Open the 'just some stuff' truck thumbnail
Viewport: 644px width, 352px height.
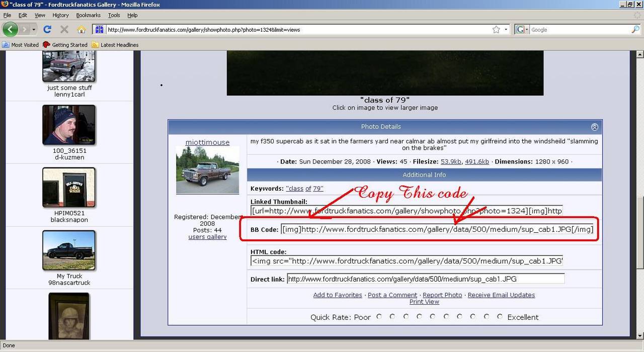tap(69, 66)
